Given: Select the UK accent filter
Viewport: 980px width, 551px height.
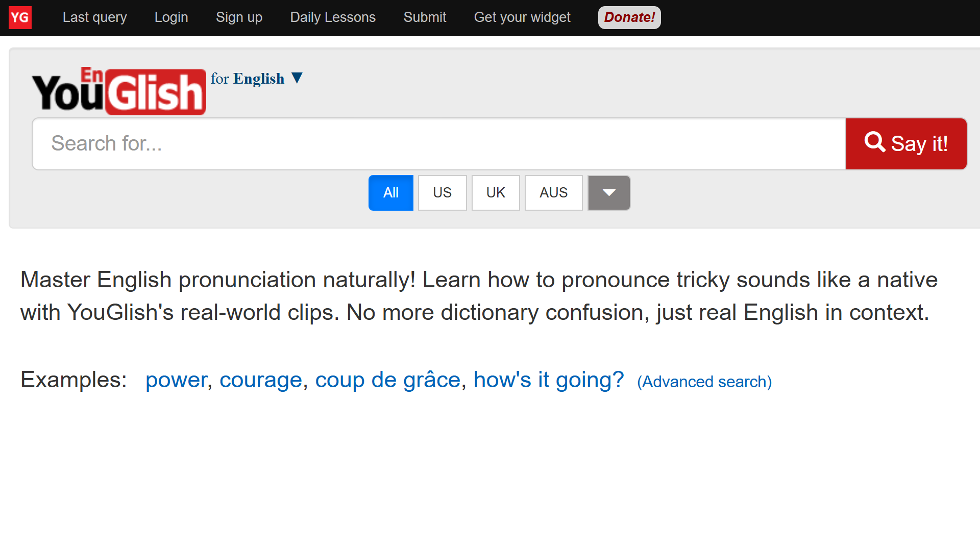Looking at the screenshot, I should tap(496, 193).
